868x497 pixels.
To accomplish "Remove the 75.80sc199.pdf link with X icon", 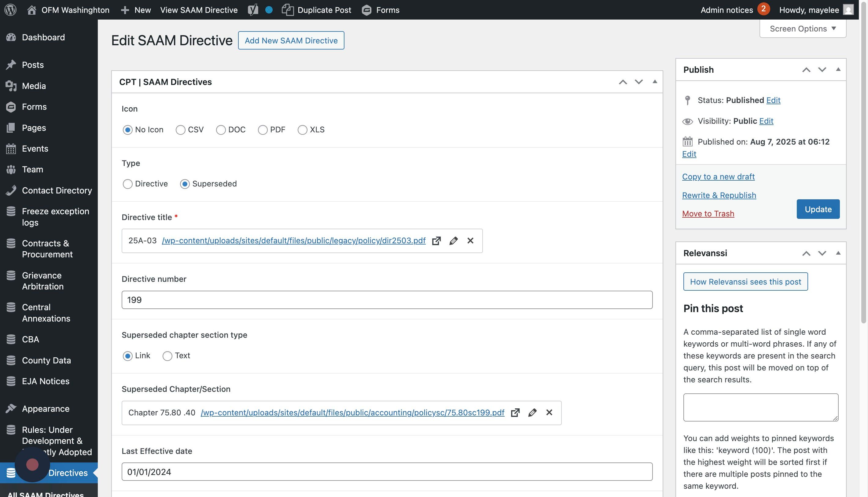I will point(549,413).
